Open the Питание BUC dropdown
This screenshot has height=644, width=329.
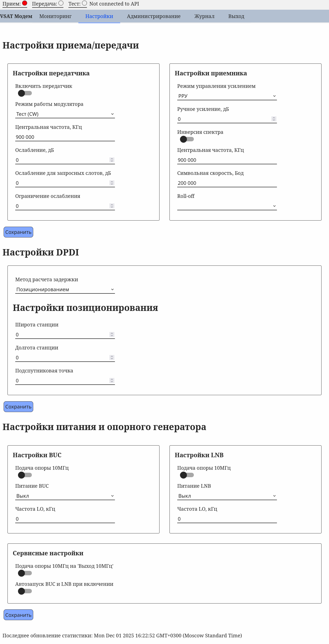pos(65,496)
